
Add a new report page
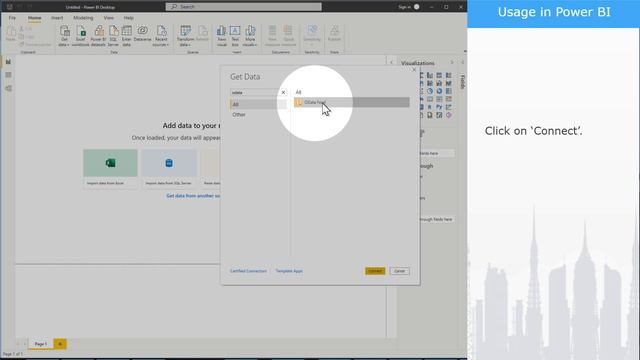[60, 344]
